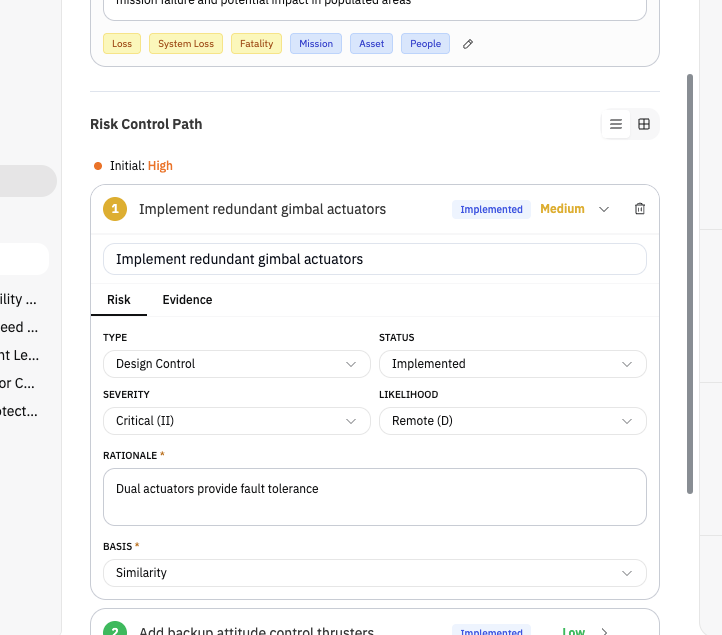The image size is (722, 635).
Task: Select sidebar item ending in 'or C...'
Action: coord(17,383)
